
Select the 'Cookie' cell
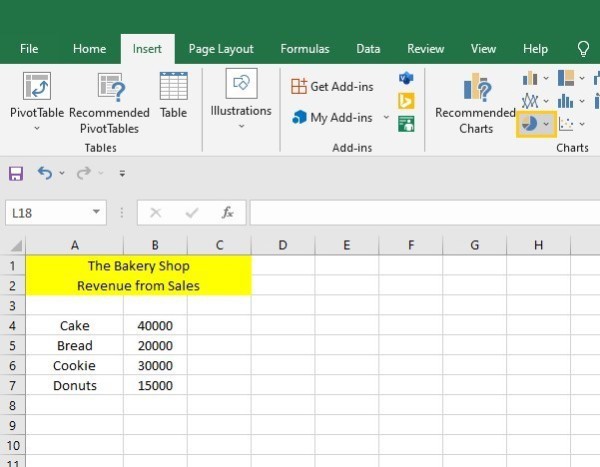(75, 365)
